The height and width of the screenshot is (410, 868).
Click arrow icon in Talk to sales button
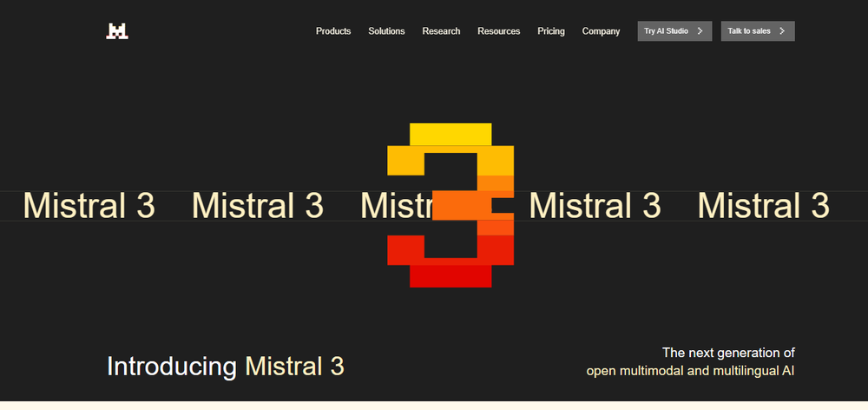click(782, 31)
